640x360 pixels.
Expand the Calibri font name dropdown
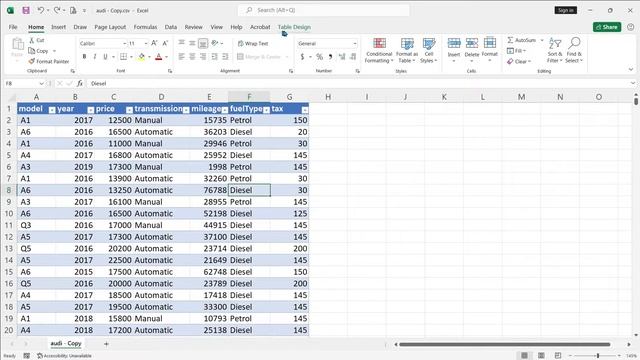(124, 43)
